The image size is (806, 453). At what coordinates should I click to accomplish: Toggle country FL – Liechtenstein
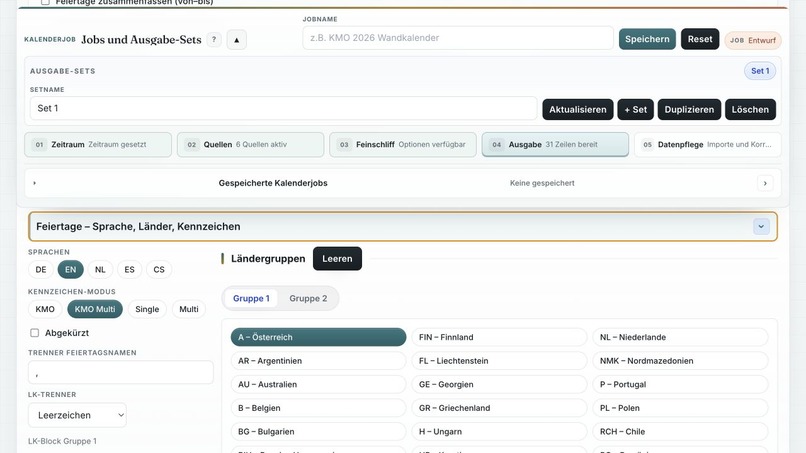coord(499,361)
